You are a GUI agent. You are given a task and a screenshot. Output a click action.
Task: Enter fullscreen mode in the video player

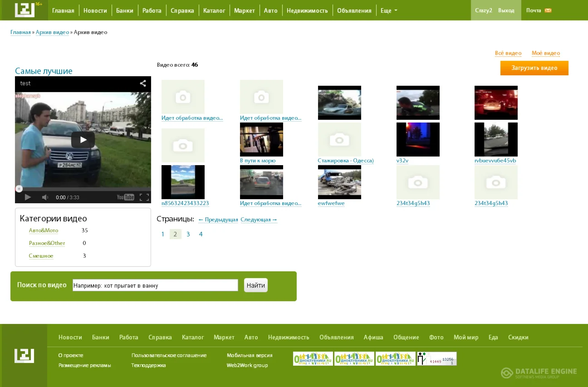click(144, 197)
